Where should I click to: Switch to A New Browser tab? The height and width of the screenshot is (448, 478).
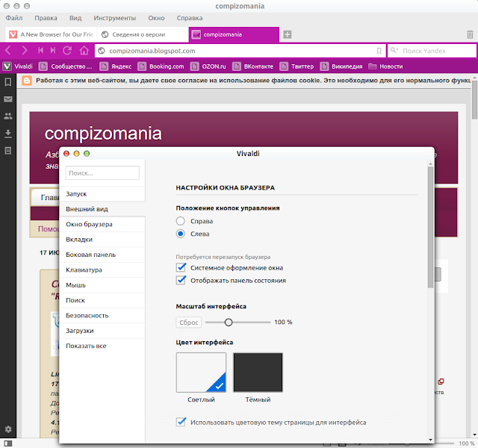click(x=51, y=34)
